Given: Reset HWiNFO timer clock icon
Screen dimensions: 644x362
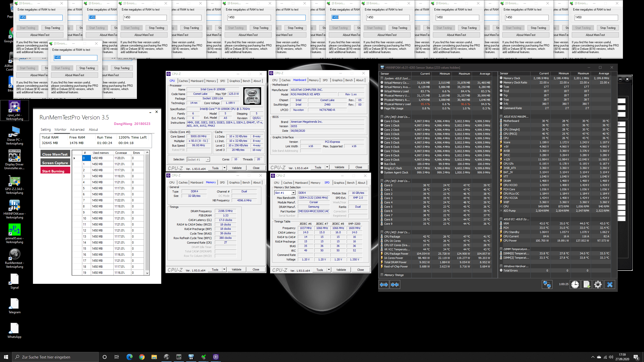Looking at the screenshot, I should [x=575, y=285].
